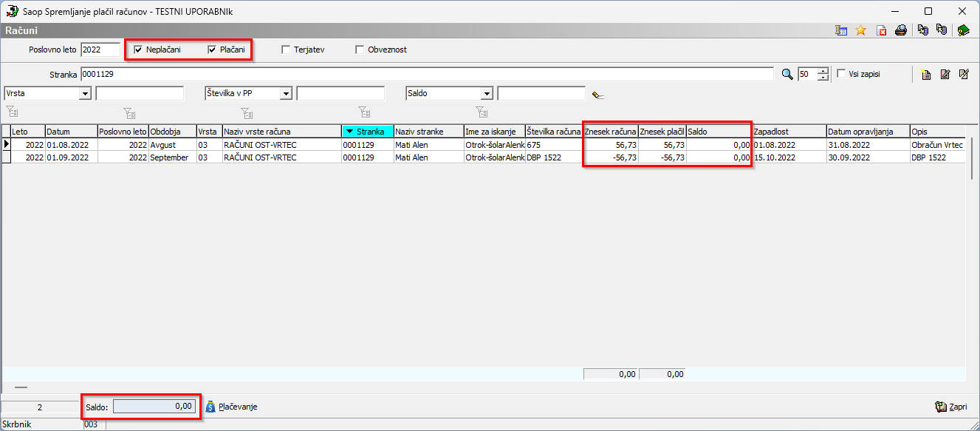This screenshot has height=431, width=980.
Task: Click filter funnel icon above Naziv vrste računa
Action: coord(247,112)
